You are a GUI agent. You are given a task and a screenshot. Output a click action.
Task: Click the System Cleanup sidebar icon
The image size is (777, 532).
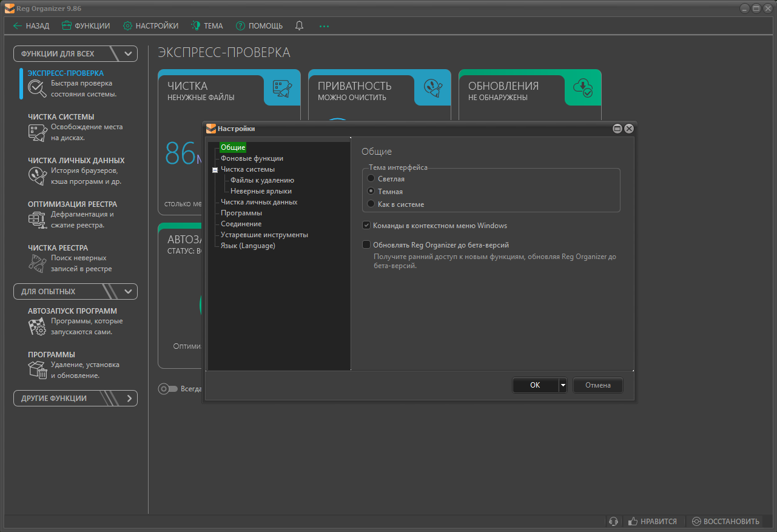click(x=37, y=132)
